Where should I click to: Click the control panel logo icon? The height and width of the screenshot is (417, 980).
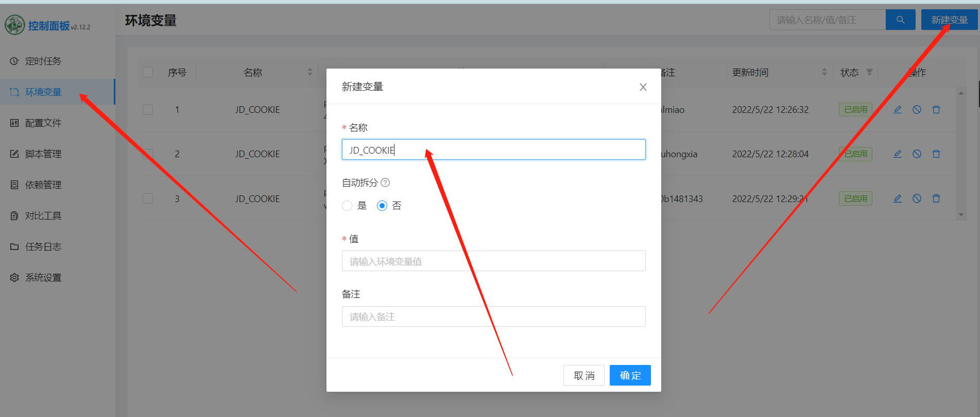(15, 25)
